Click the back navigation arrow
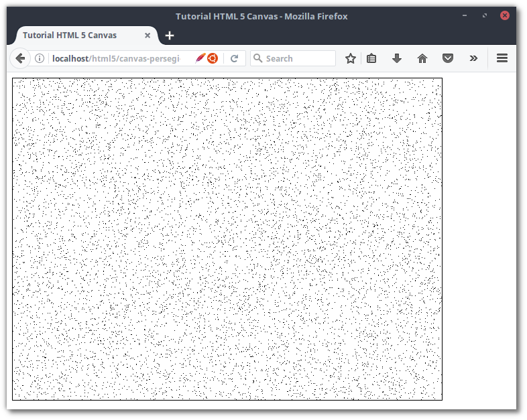Screen dimensions: 527x420 (20, 58)
